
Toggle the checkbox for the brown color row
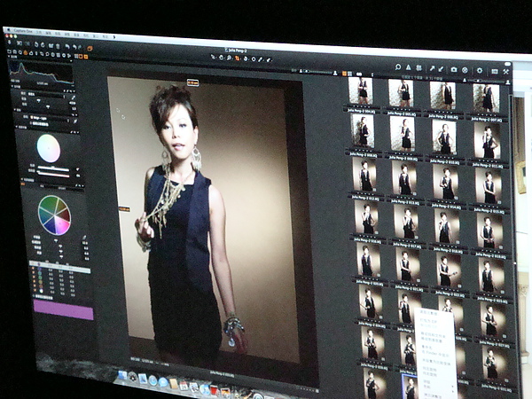[x=35, y=286]
